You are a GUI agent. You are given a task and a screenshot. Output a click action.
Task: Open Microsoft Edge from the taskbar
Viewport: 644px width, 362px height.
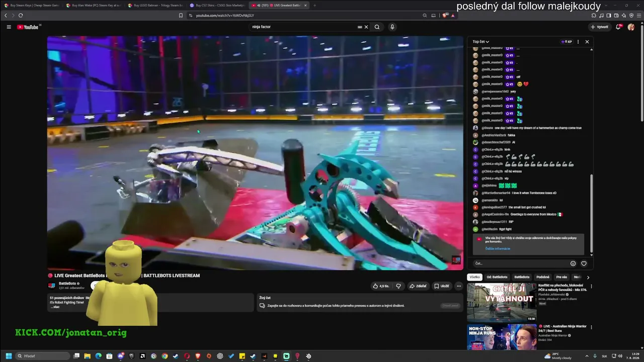coord(98,356)
